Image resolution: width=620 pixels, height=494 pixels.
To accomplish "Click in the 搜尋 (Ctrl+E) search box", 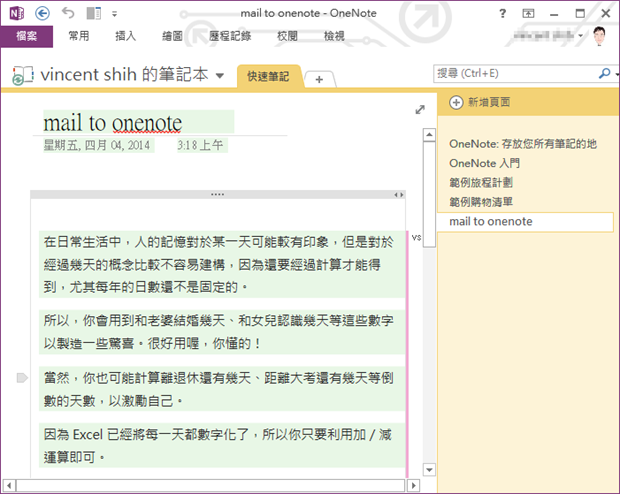I will click(x=515, y=74).
